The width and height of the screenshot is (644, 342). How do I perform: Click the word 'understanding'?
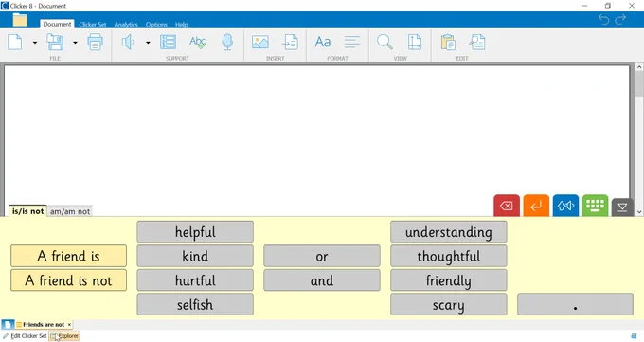449,232
